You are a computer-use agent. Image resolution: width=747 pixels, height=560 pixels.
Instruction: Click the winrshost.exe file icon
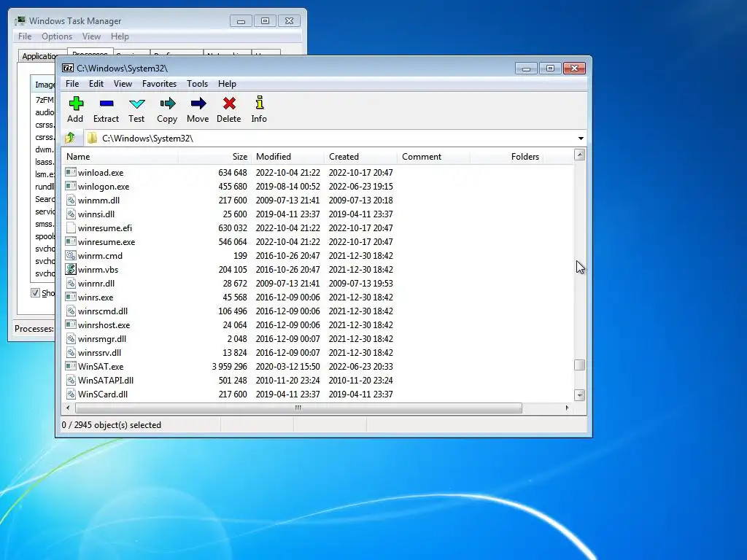tap(71, 324)
